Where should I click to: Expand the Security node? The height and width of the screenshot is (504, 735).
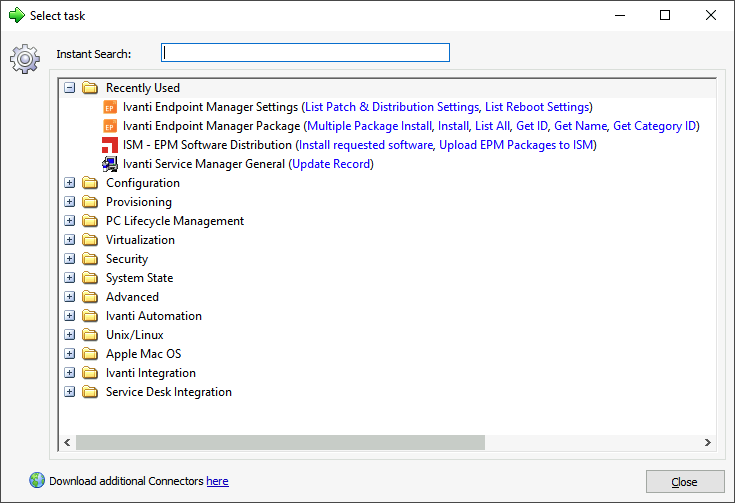pyautogui.click(x=69, y=259)
